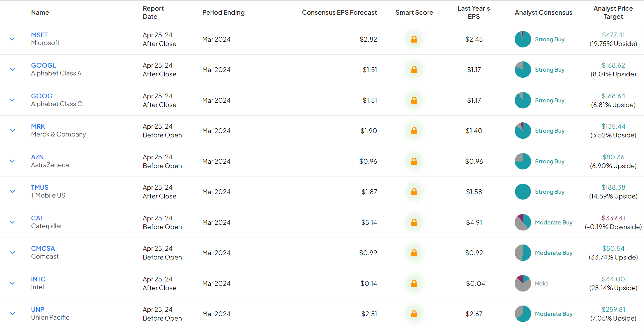
Task: Click the $477.41 price target for MSFT
Action: point(613,35)
